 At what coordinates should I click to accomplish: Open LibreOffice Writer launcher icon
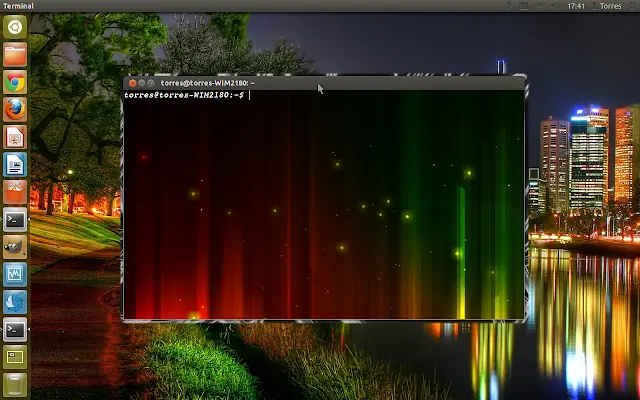click(15, 164)
